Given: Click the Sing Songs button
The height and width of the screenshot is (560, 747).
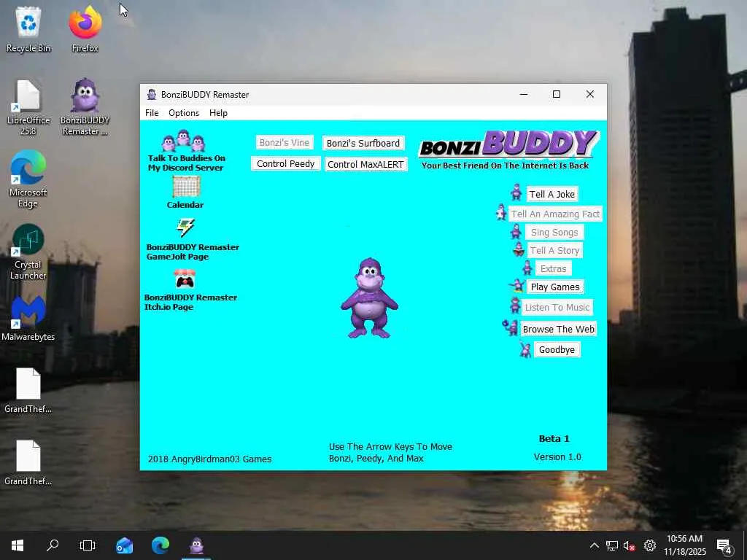Looking at the screenshot, I should tap(554, 232).
